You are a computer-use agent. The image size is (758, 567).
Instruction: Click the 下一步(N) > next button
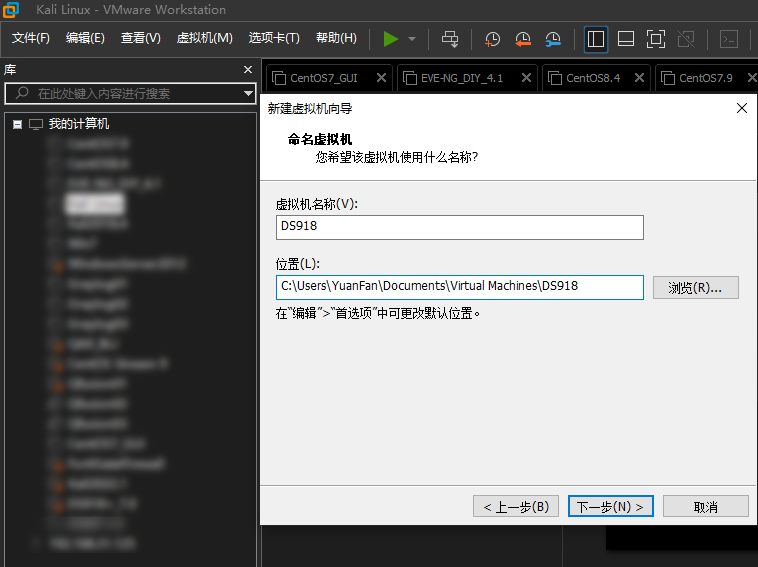click(611, 506)
